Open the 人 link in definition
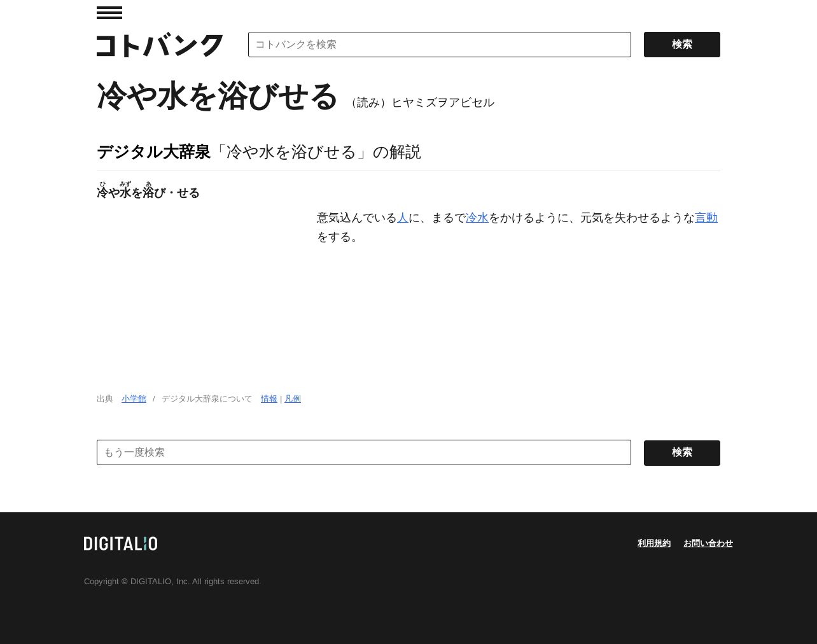The image size is (817, 644). (403, 218)
